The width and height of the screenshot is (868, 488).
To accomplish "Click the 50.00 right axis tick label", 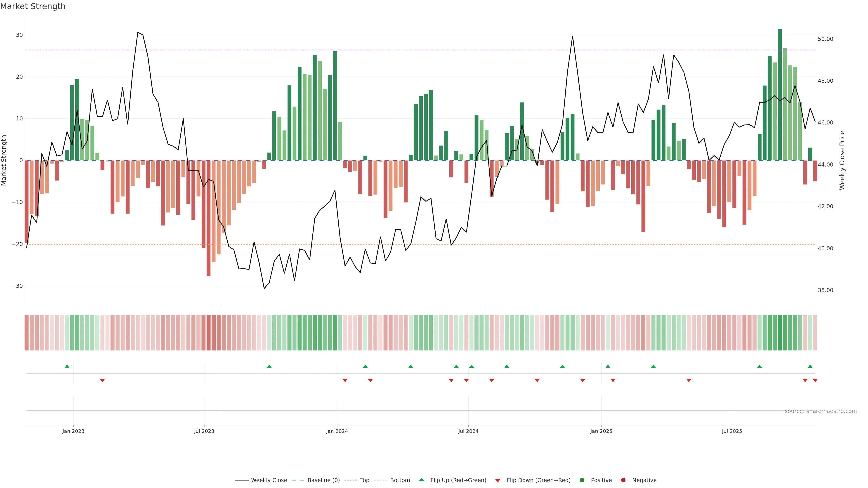I will [825, 39].
